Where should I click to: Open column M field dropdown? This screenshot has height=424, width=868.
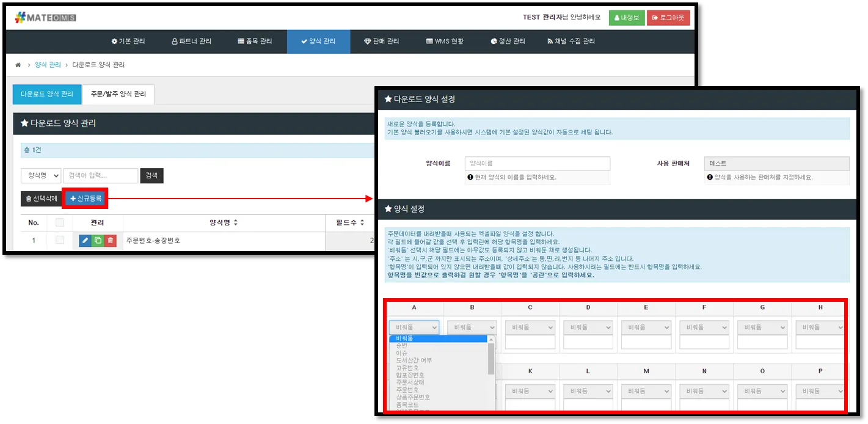(646, 391)
